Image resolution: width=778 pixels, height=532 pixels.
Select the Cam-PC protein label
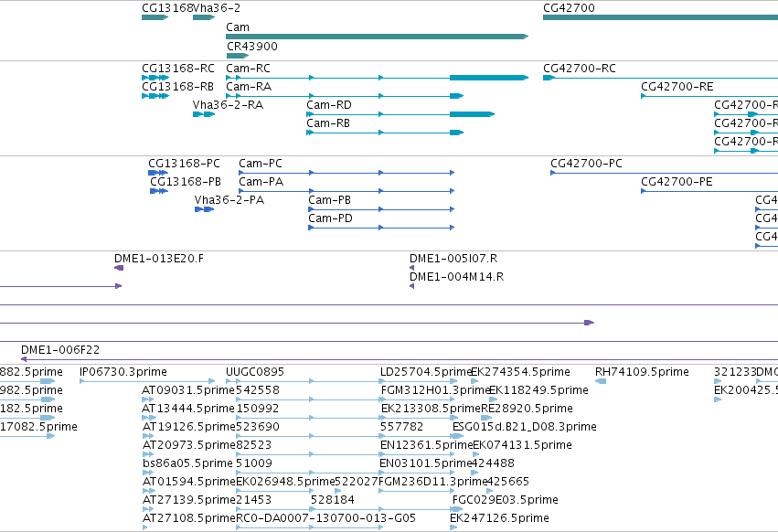[261, 164]
